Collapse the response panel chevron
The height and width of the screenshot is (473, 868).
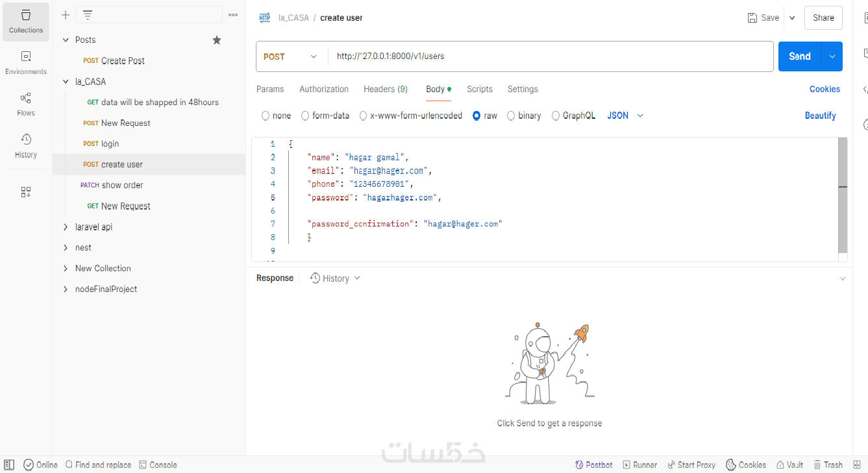point(843,279)
